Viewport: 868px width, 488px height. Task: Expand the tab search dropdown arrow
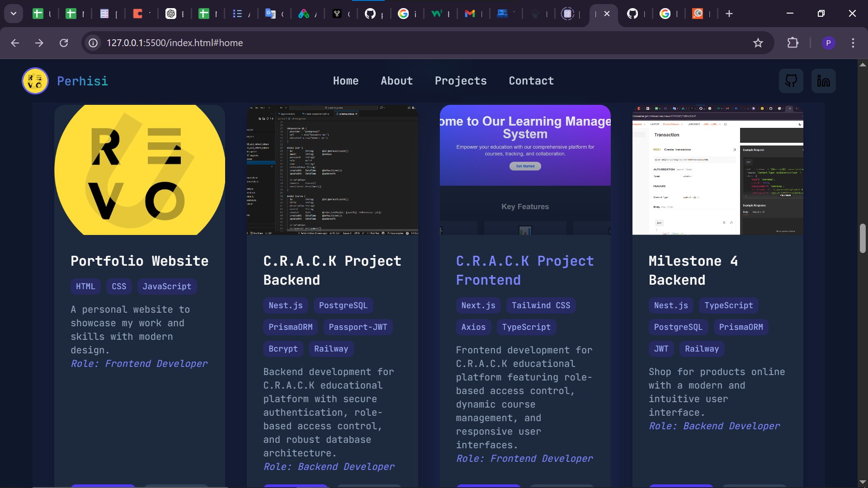[x=14, y=14]
